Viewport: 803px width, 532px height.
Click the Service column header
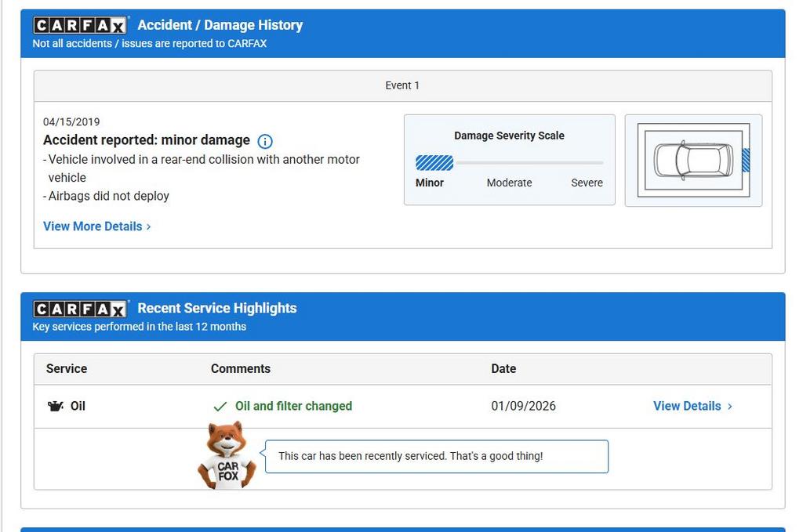coord(67,369)
